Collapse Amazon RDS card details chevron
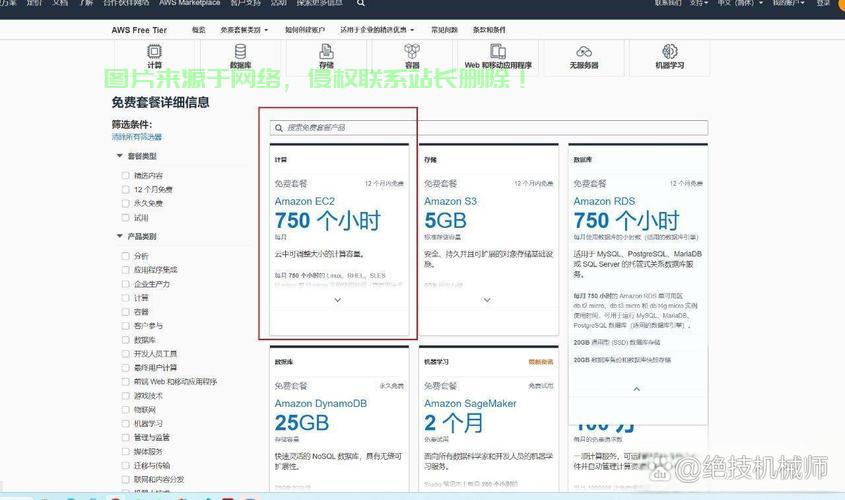Viewport: 845px width, 500px height. click(636, 389)
